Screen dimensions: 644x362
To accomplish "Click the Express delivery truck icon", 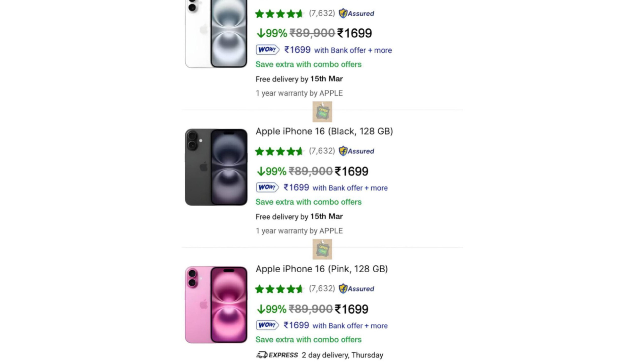I will 262,355.
